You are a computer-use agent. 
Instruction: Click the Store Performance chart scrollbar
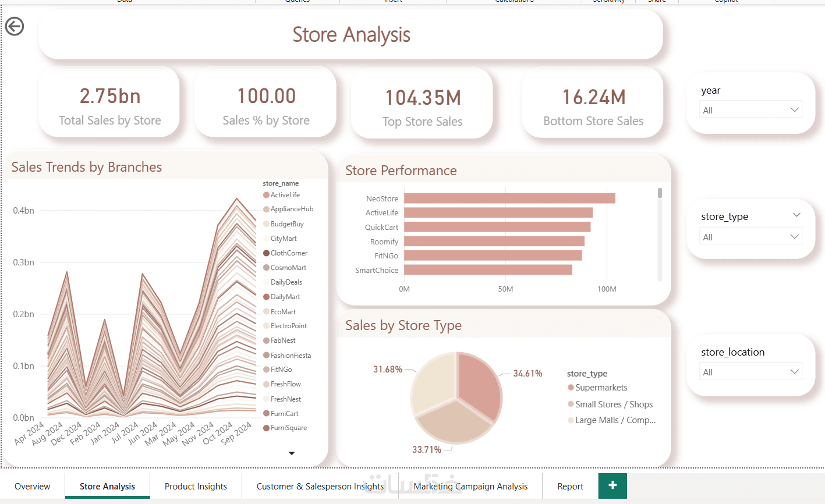660,193
